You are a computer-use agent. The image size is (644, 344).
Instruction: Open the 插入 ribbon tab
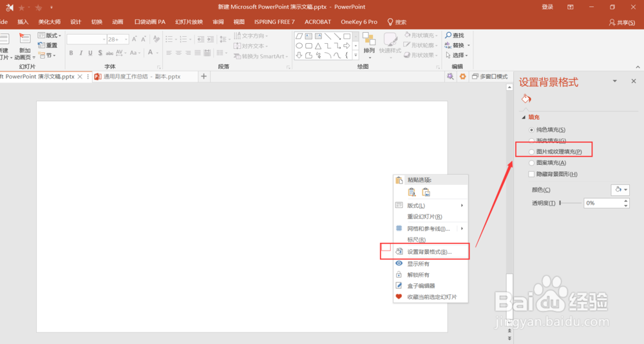[23, 22]
